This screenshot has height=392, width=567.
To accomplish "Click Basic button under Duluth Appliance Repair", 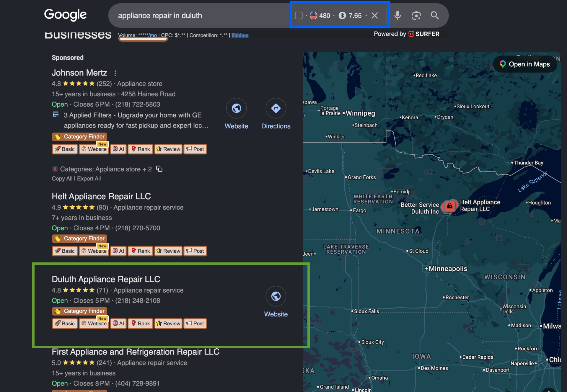I will pyautogui.click(x=65, y=324).
